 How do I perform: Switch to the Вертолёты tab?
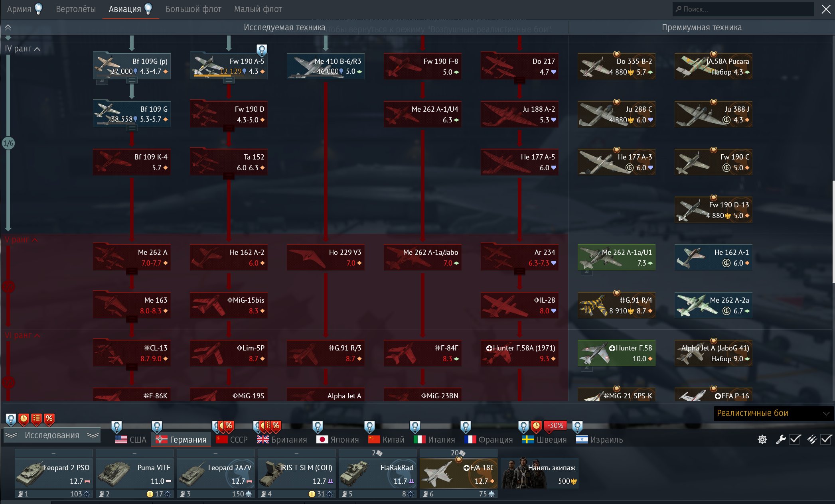[76, 9]
